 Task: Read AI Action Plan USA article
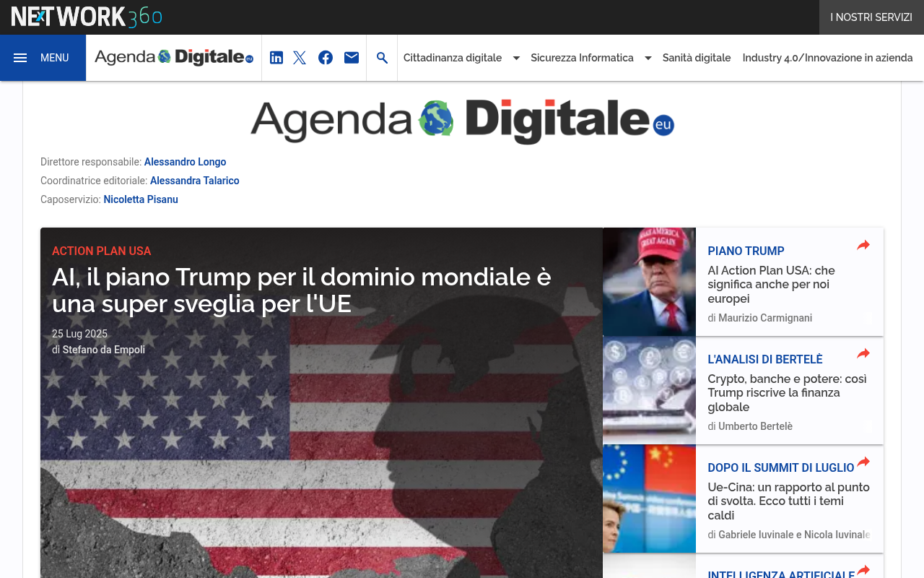point(771,285)
